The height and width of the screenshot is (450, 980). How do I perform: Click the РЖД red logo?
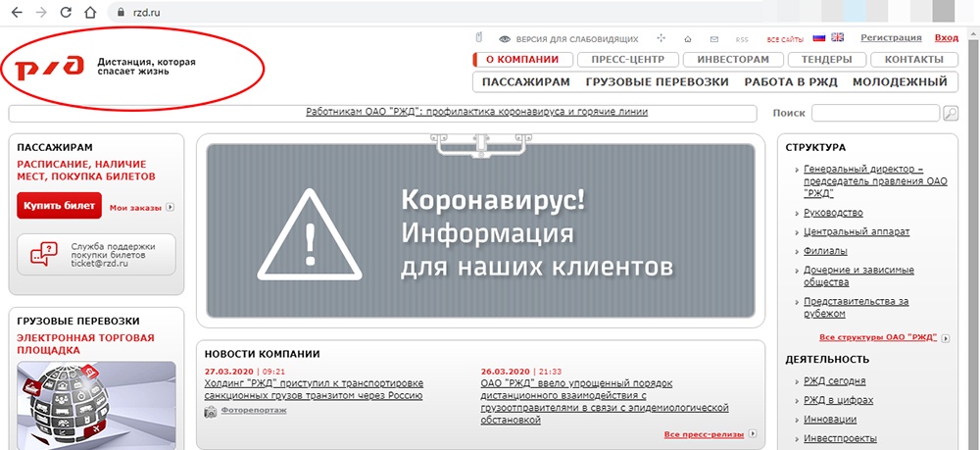(49, 68)
